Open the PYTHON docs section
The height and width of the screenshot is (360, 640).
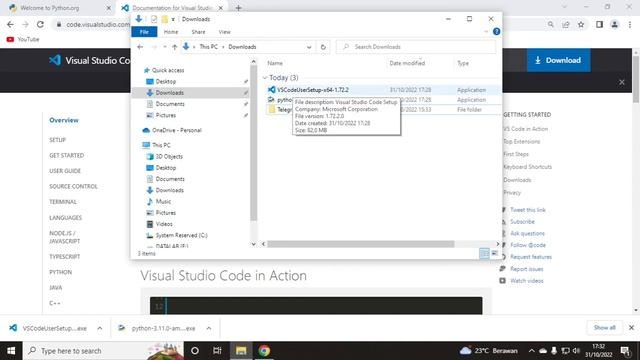coord(60,272)
